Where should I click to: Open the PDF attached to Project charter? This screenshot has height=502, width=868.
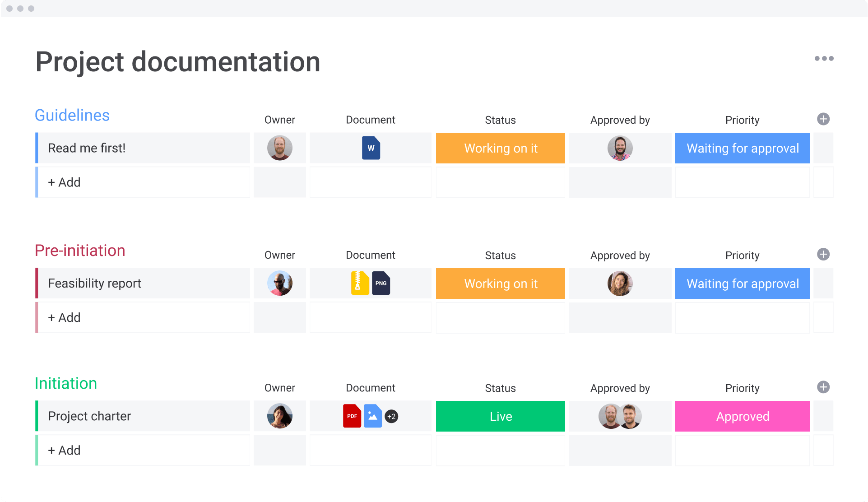point(352,416)
